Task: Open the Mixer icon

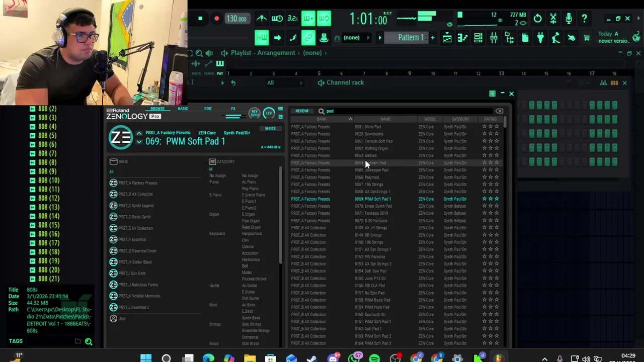Action: (494, 38)
